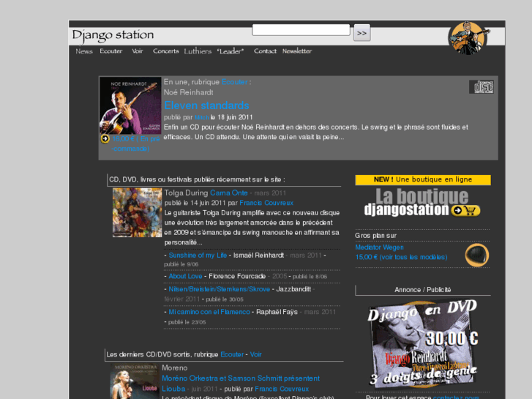
Task: Click the Annonce / Publicité heading
Action: [x=423, y=290]
